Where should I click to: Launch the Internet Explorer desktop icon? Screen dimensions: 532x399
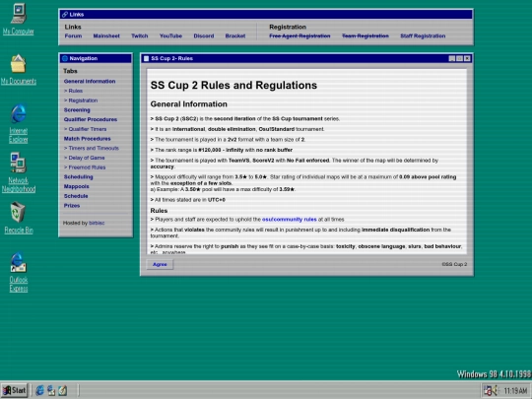[x=19, y=123]
